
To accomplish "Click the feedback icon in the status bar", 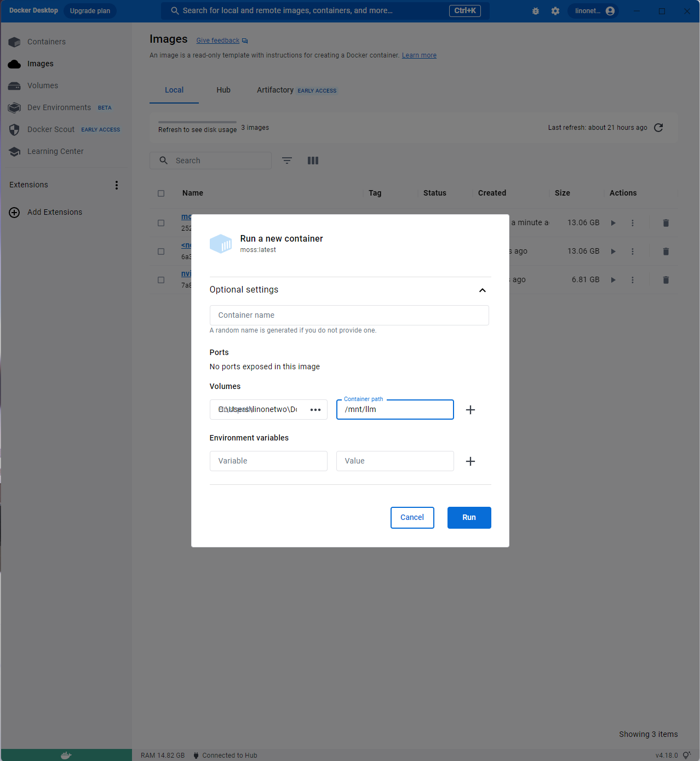I will (686, 756).
